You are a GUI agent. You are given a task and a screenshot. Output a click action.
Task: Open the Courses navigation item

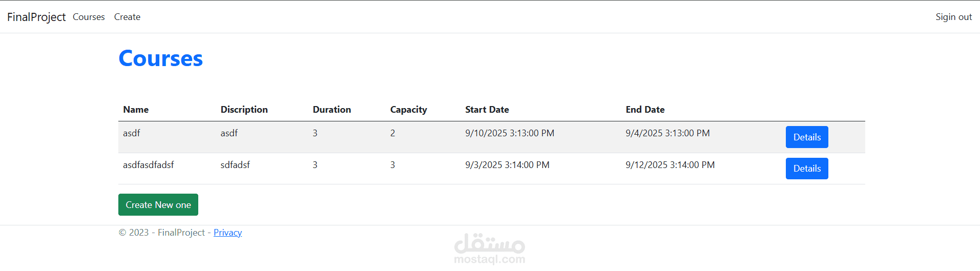pos(89,17)
